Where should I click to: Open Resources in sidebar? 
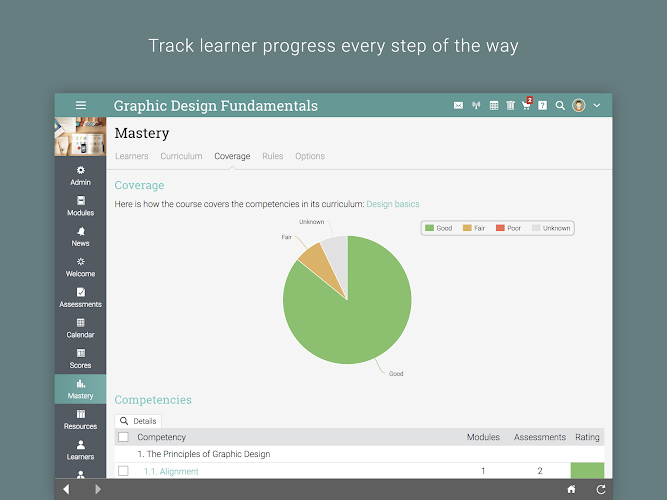coord(80,420)
